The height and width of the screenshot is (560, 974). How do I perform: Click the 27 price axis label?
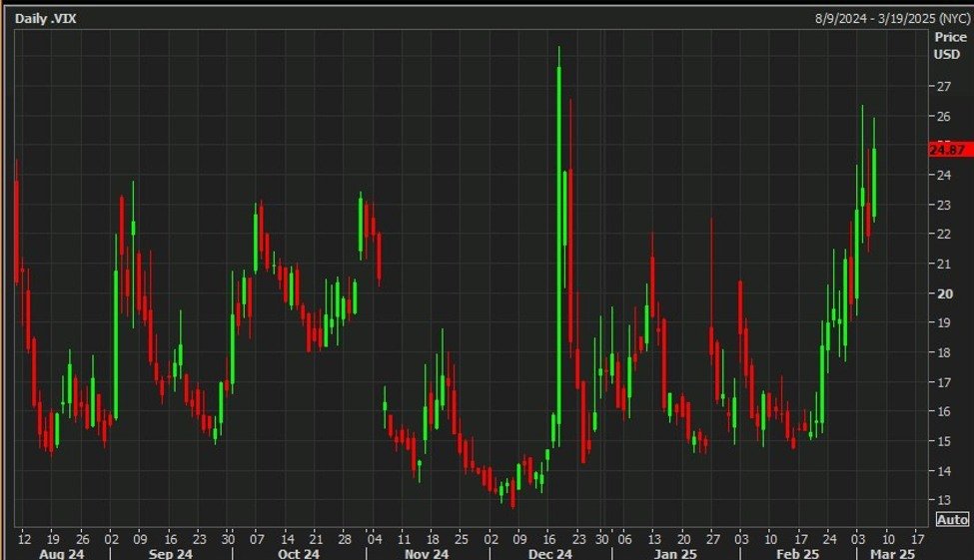click(x=942, y=87)
